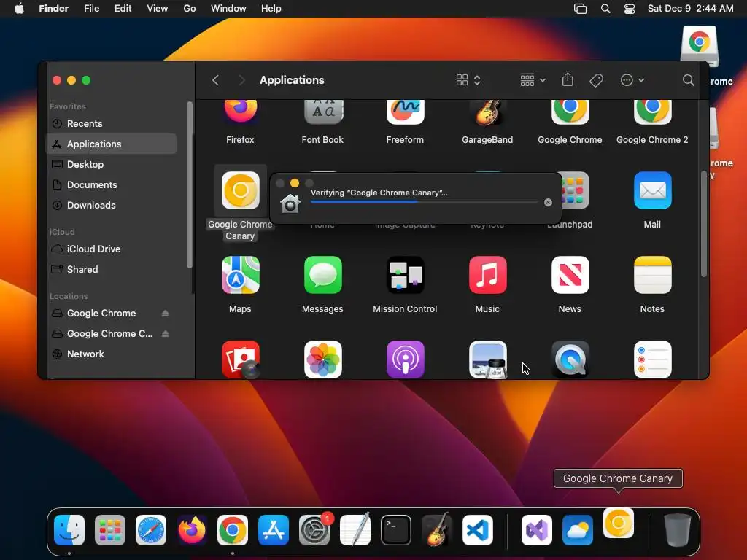Open the Trash in the Dock
The width and height of the screenshot is (747, 560).
point(678,530)
